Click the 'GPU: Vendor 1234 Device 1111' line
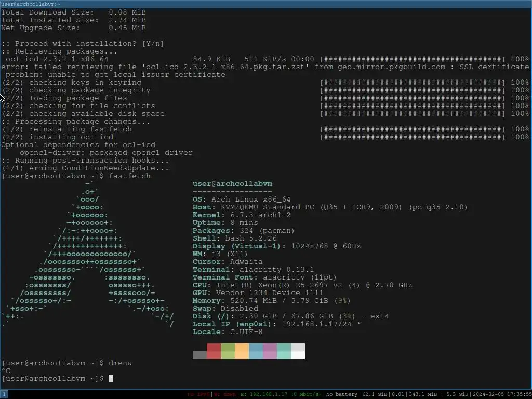This screenshot has height=399, width=532. 258,293
